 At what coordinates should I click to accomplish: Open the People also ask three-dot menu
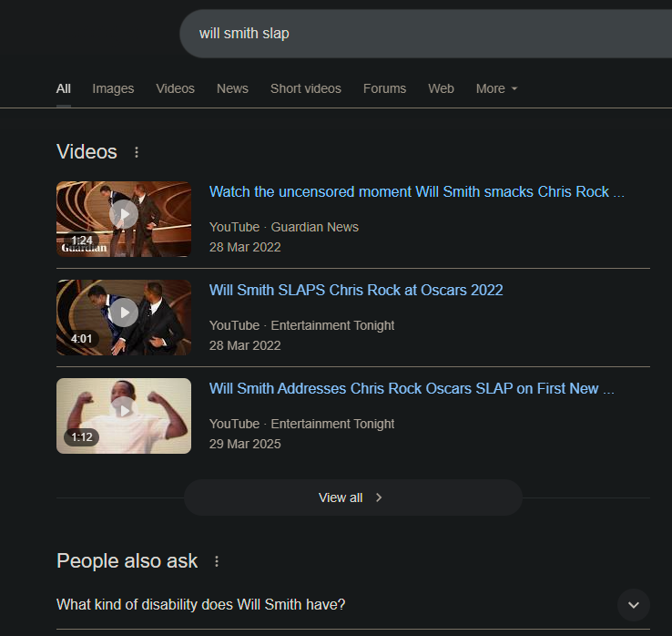217,561
